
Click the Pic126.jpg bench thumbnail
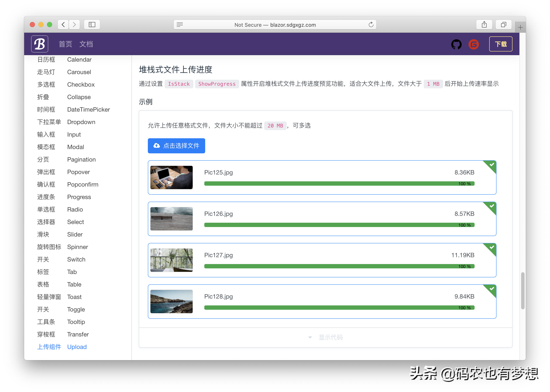[x=172, y=219]
